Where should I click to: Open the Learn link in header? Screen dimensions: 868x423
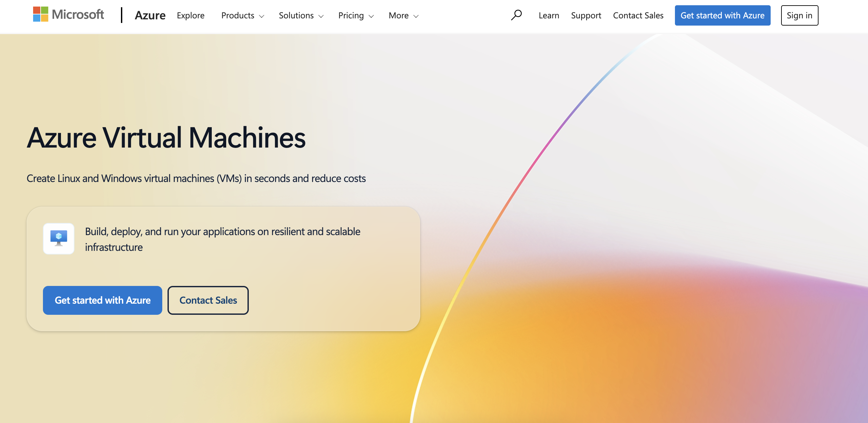pyautogui.click(x=549, y=15)
